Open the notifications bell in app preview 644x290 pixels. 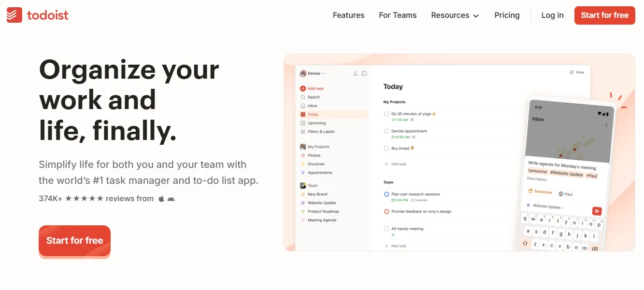[x=356, y=74]
